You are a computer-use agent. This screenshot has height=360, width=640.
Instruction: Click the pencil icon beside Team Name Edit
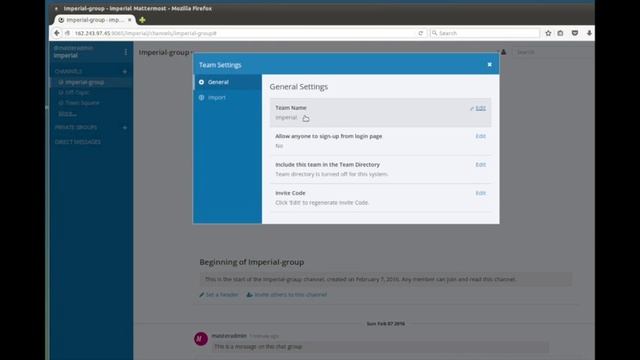(472, 109)
